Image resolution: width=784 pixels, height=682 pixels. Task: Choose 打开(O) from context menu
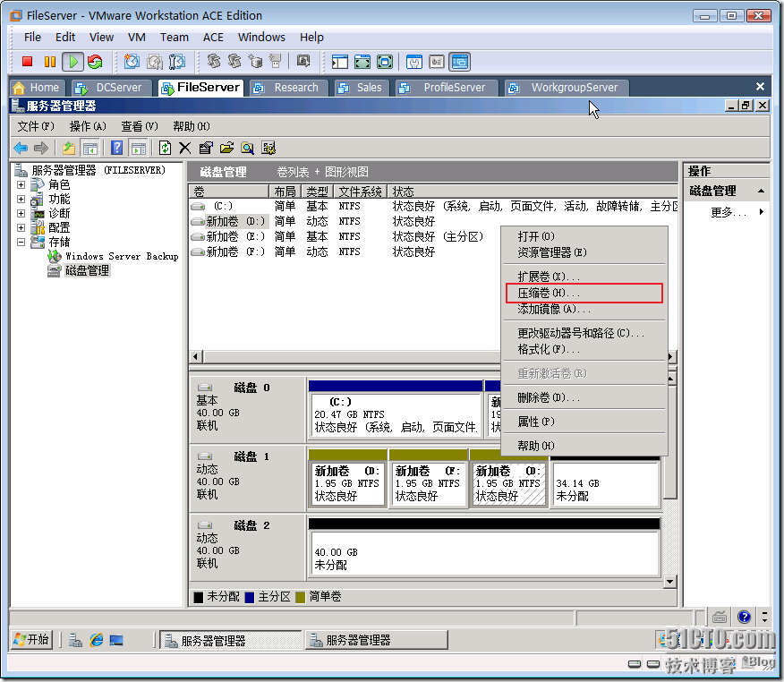pos(584,236)
